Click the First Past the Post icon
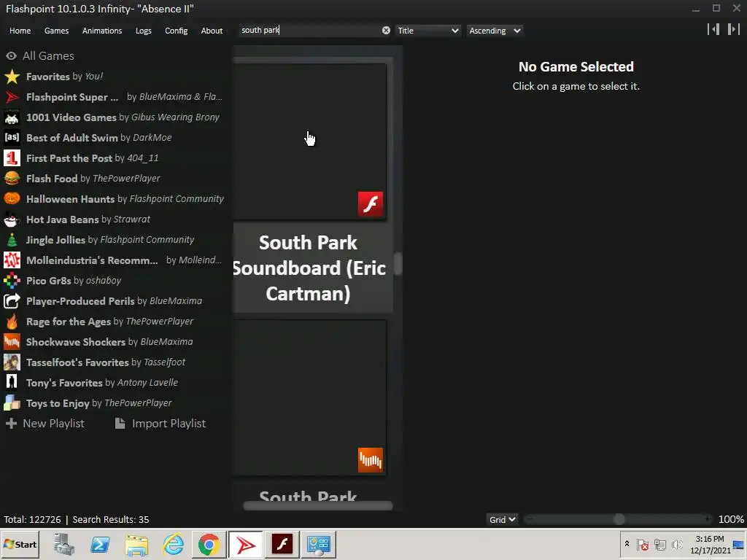This screenshot has height=560, width=747. click(x=12, y=158)
